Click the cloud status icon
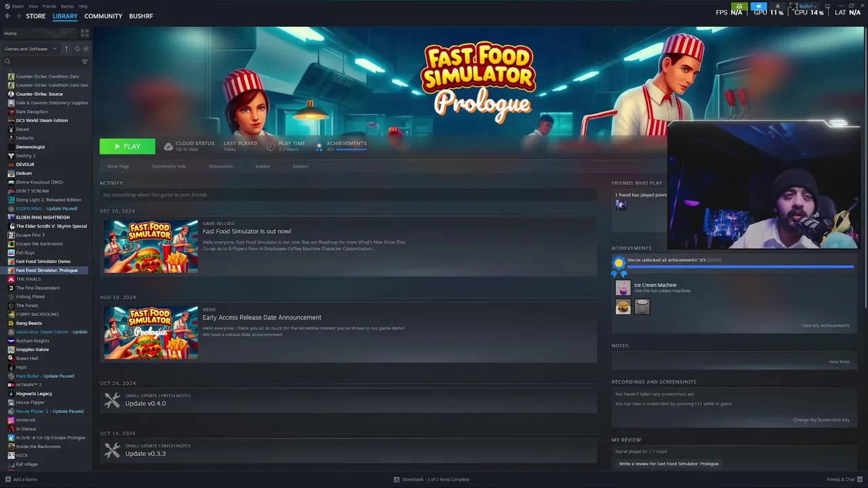The image size is (868, 488). tap(169, 146)
